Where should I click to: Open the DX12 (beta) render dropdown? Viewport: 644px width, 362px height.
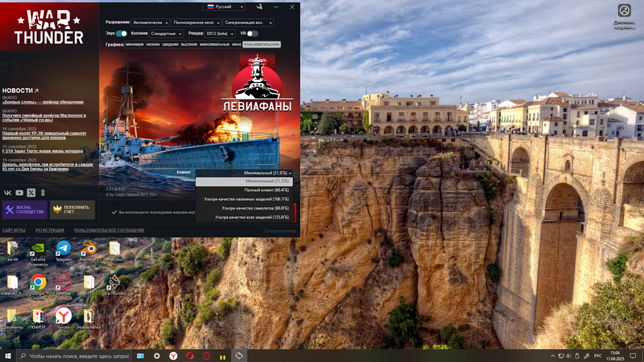click(220, 33)
